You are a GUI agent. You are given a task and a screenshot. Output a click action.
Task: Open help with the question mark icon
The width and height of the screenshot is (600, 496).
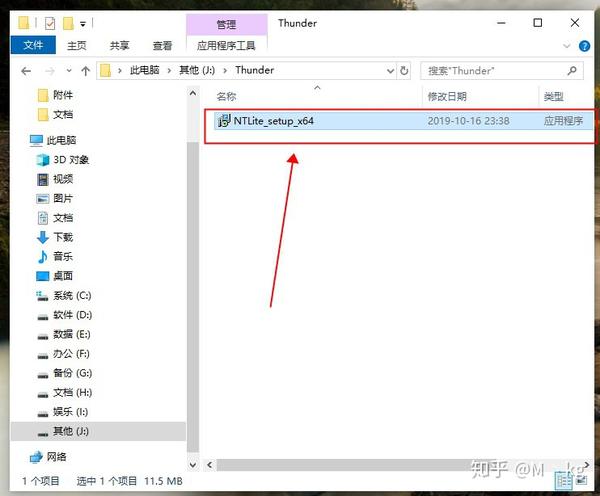pyautogui.click(x=584, y=46)
